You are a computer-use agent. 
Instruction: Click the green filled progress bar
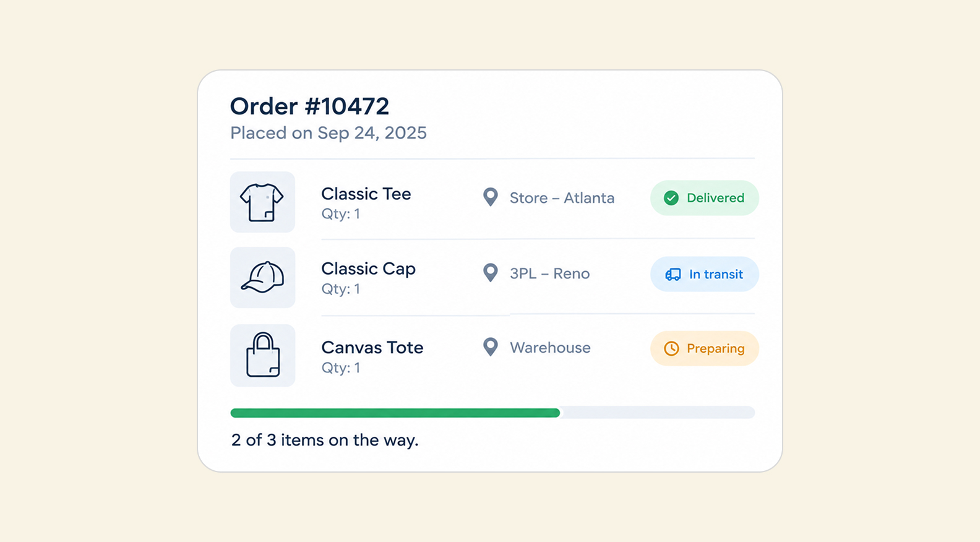pos(395,413)
